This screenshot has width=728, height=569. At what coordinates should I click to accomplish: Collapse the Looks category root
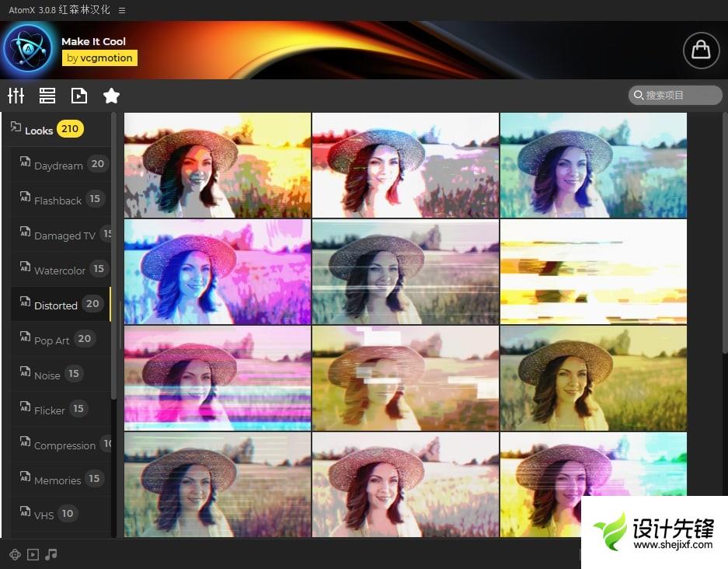39,130
